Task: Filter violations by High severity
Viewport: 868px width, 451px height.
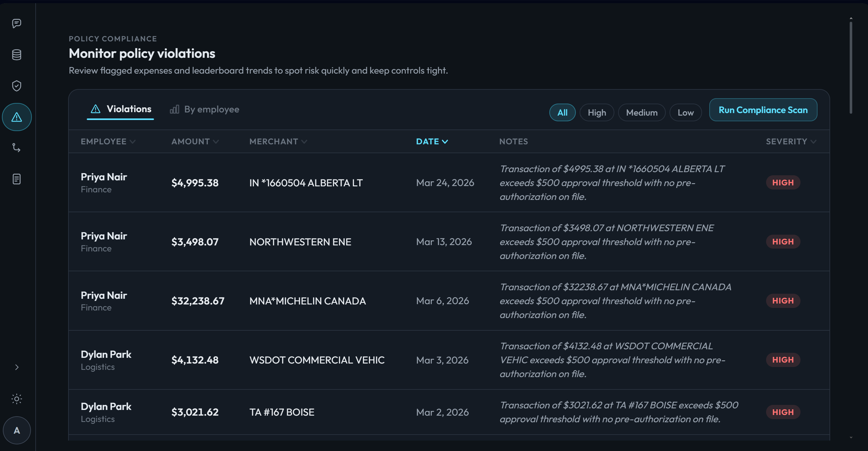Action: (x=596, y=112)
